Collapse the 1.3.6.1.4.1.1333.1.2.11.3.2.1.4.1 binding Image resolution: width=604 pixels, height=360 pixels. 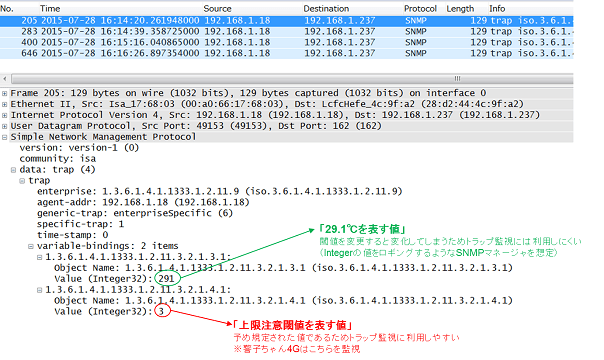39,290
